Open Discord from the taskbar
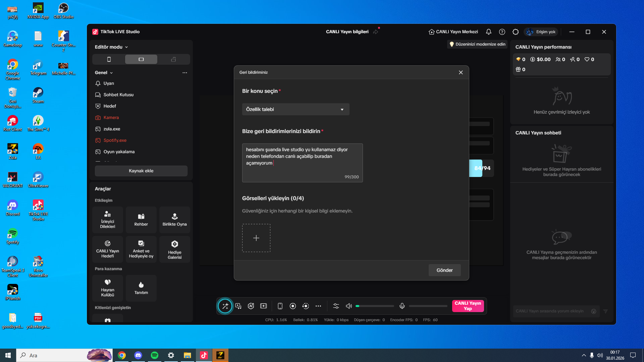 [x=138, y=355]
